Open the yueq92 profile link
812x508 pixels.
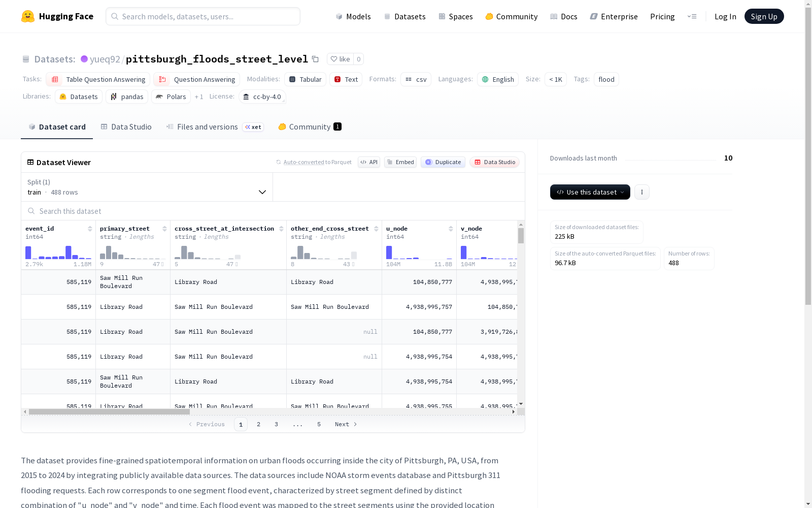pos(105,59)
